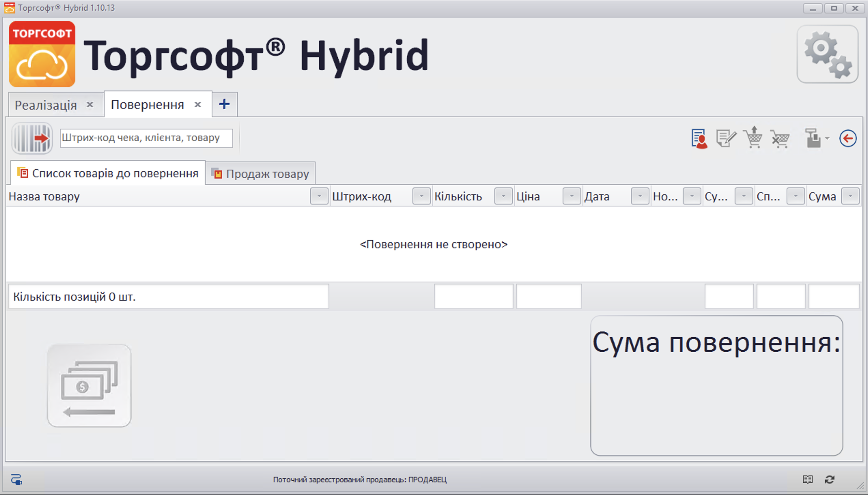
Task: Click the large money return button
Action: click(x=89, y=387)
